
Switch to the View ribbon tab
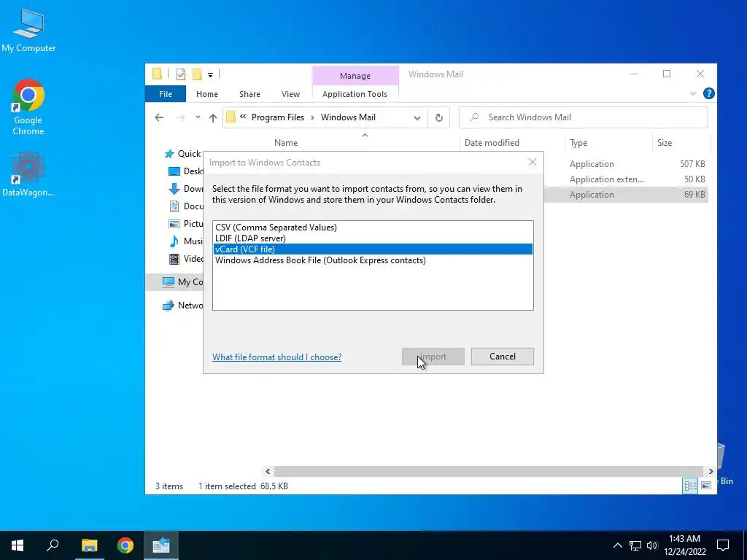[290, 94]
